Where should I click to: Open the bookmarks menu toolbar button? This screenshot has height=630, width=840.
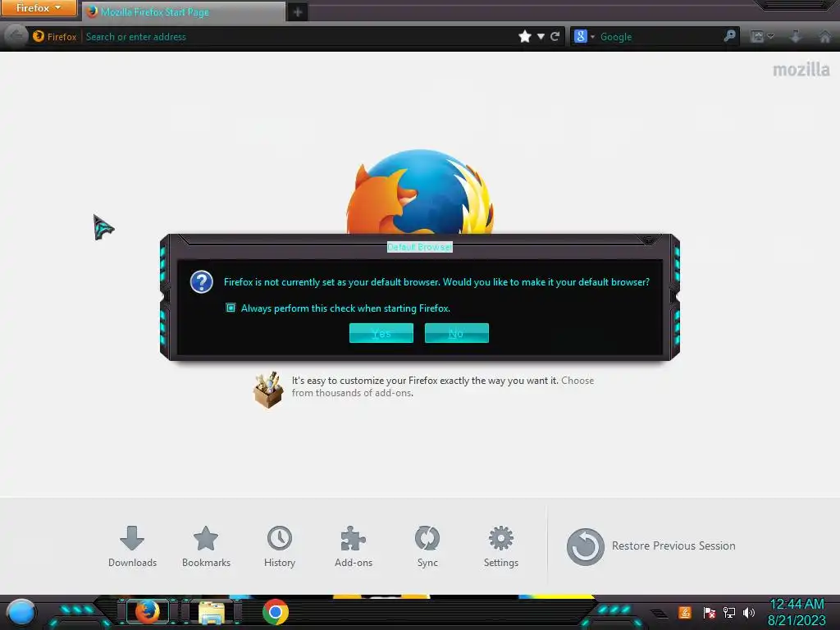click(x=762, y=36)
